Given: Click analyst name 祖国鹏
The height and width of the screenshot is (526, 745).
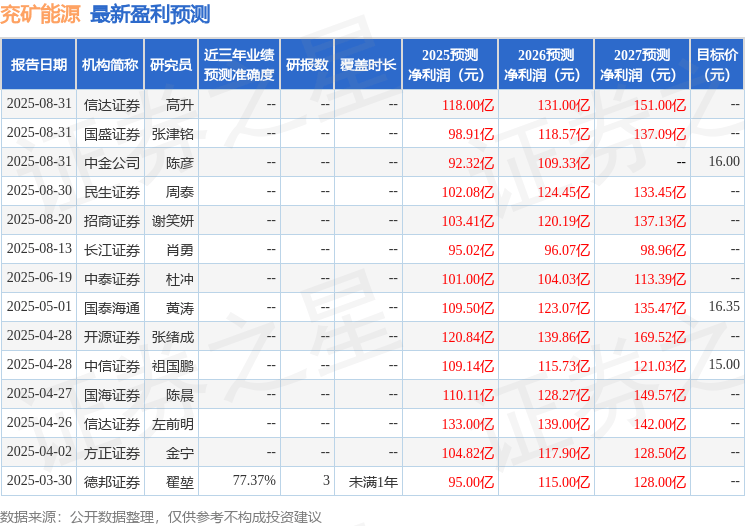Looking at the screenshot, I should coord(172,366).
